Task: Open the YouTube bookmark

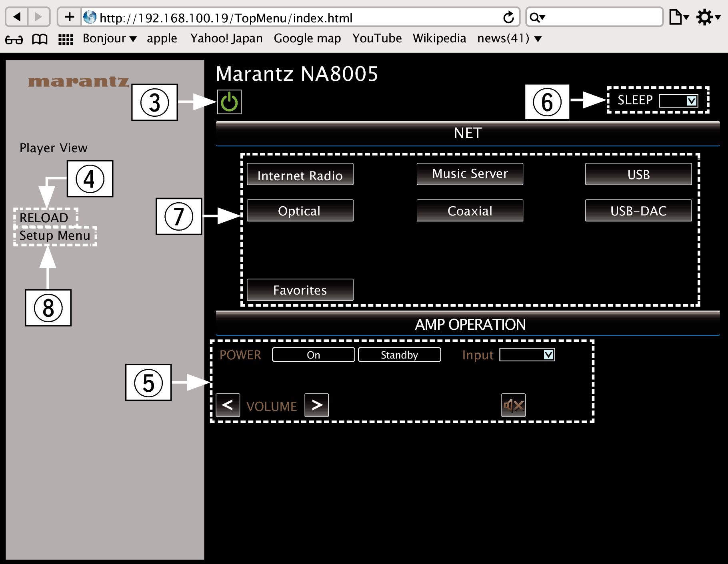Action: click(377, 38)
